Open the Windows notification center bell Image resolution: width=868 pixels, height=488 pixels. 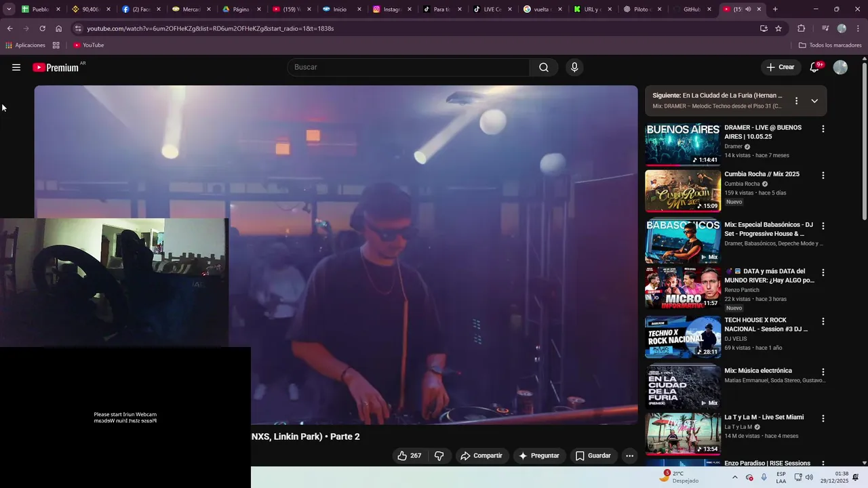click(856, 477)
